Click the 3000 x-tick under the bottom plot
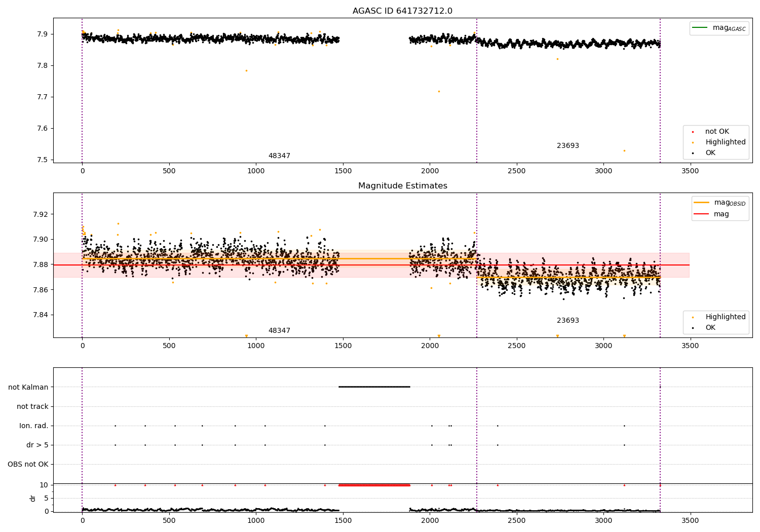 point(603,520)
